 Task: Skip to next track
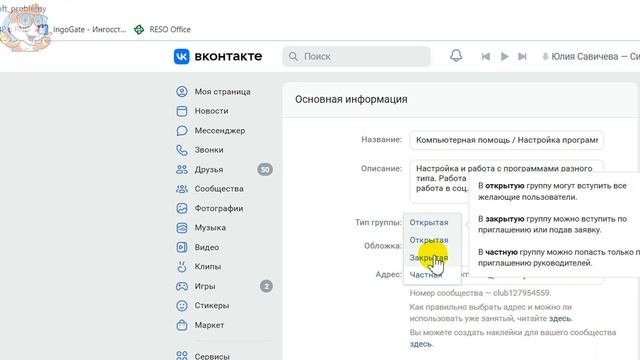coord(522,56)
